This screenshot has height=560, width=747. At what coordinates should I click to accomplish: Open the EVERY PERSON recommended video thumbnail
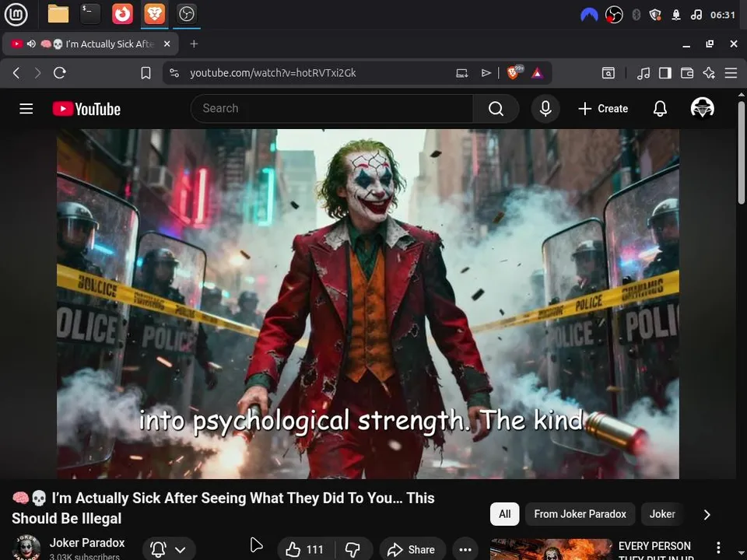tap(551, 550)
